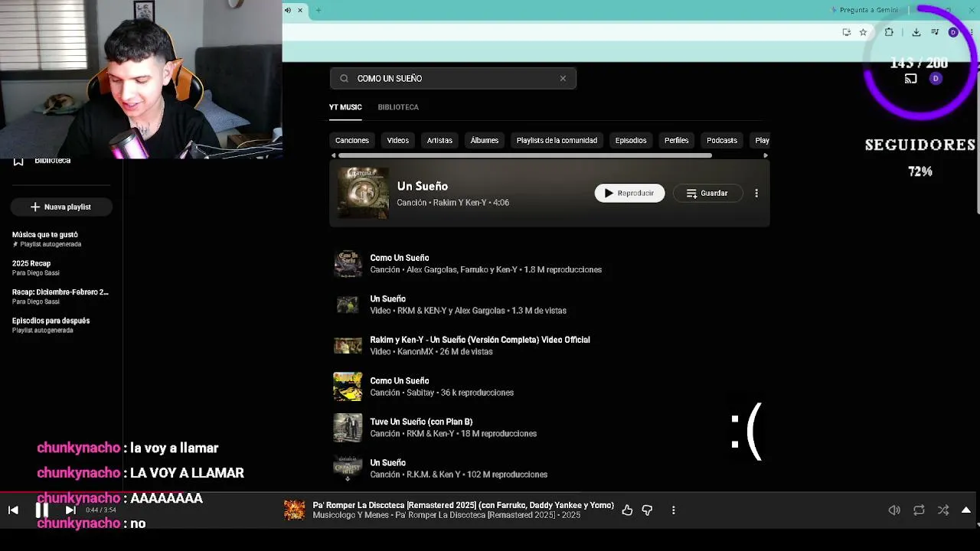Viewport: 980px width, 551px height.
Task: Click the left arrow of chips scrollbar
Action: 333,155
